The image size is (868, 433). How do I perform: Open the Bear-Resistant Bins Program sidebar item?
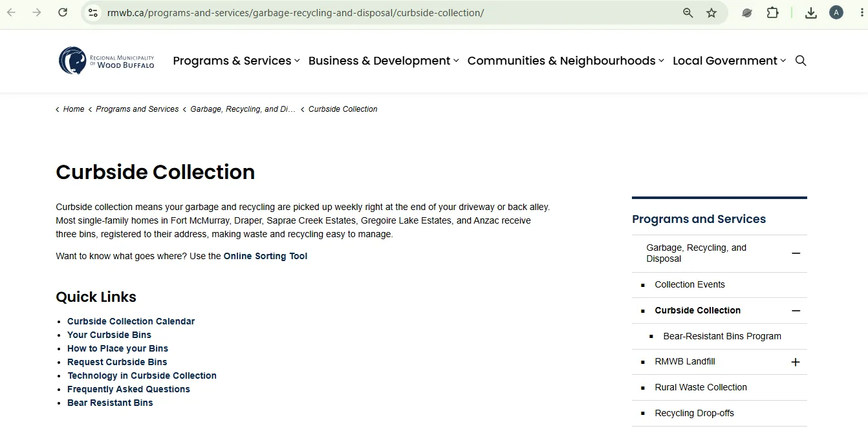click(722, 336)
